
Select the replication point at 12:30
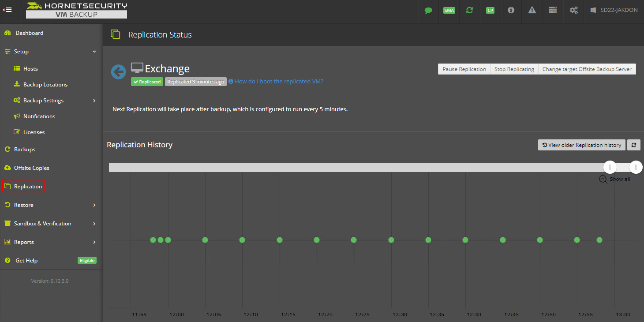[x=391, y=240]
